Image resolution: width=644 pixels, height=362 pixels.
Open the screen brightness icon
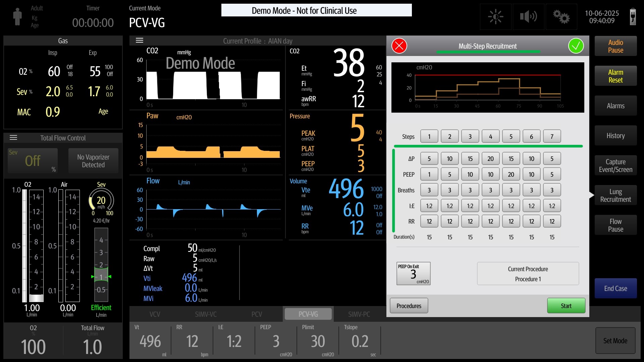[x=495, y=17]
